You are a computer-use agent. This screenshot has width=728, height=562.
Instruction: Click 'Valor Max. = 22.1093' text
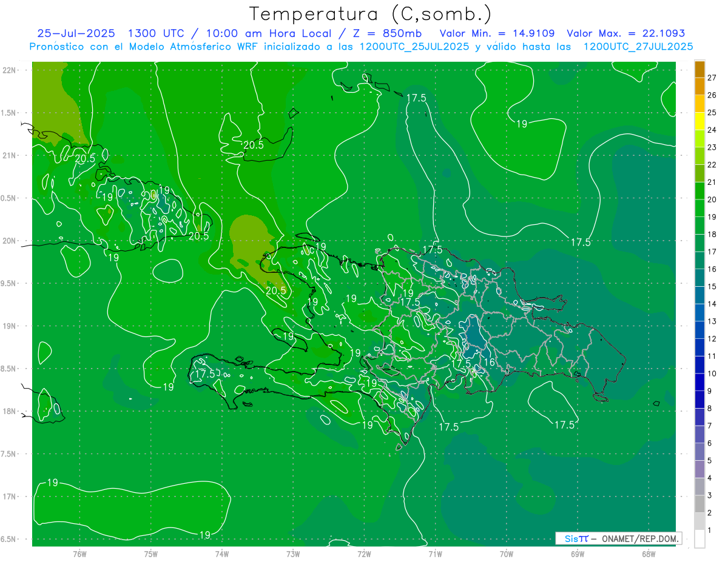[625, 33]
